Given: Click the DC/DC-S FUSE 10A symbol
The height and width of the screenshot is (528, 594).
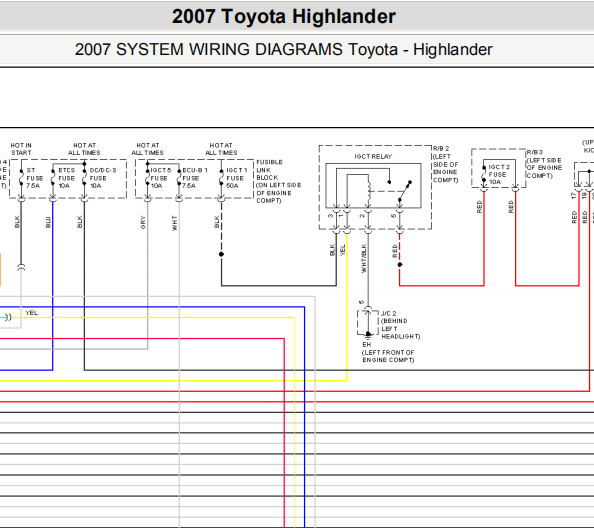Looking at the screenshot, I should 84,178.
